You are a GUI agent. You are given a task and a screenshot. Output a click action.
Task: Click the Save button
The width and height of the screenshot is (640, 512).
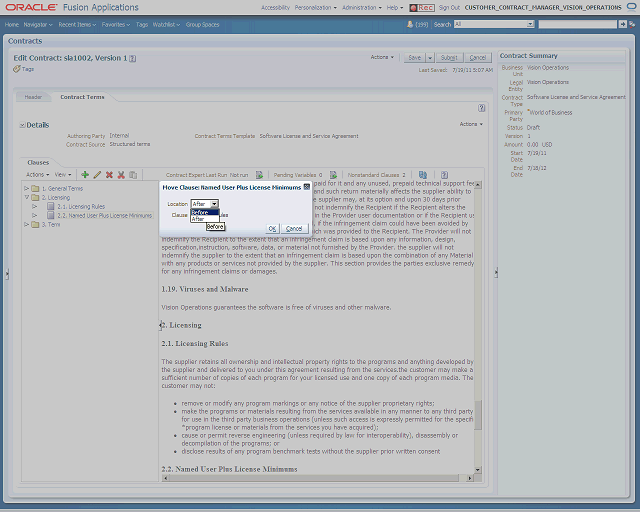point(415,58)
